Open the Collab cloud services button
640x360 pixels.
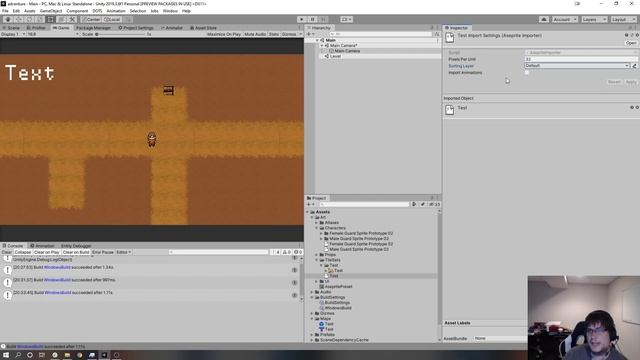[544, 19]
